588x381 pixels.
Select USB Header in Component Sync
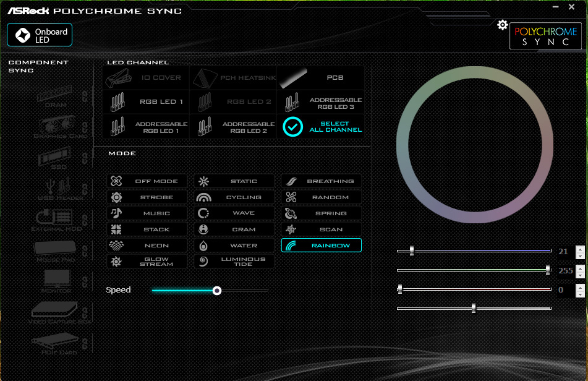click(x=59, y=189)
